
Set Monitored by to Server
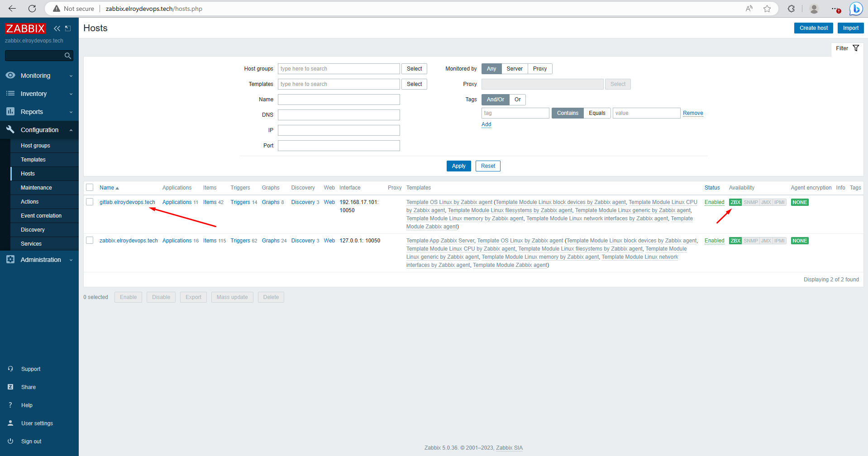(515, 69)
